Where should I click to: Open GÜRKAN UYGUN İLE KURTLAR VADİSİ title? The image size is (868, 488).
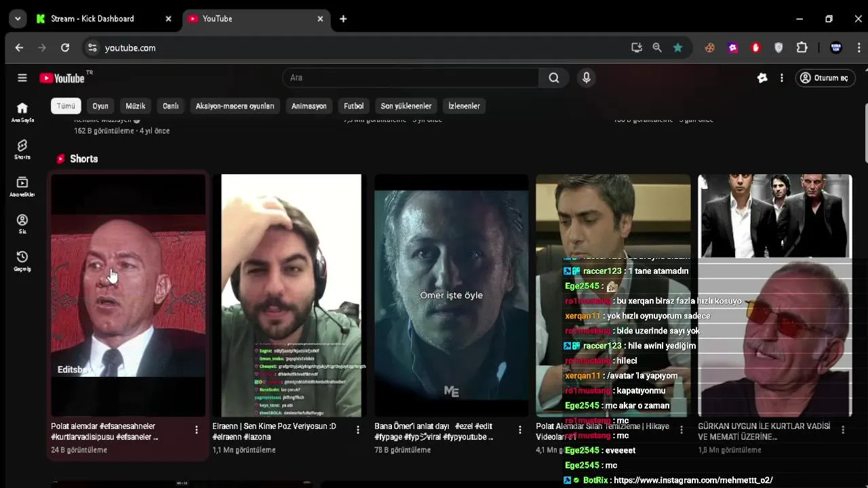[764, 432]
